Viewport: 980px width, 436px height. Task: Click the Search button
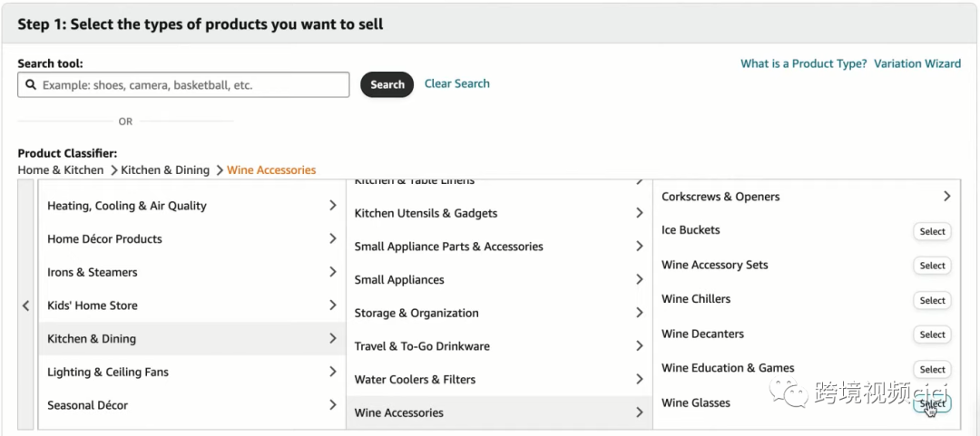(x=387, y=84)
